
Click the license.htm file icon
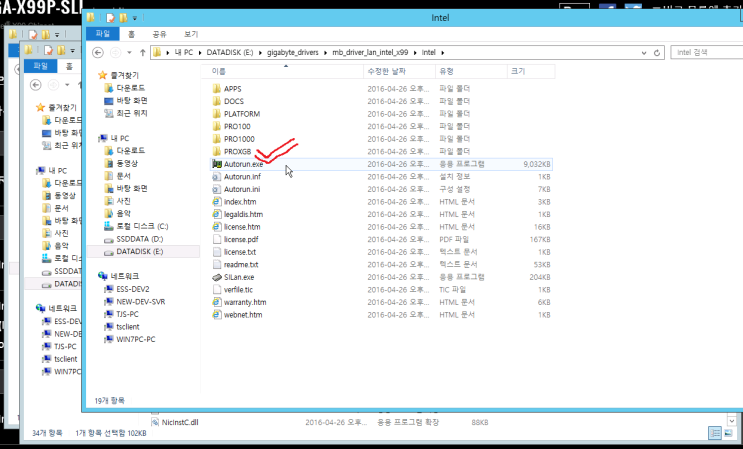click(x=217, y=227)
